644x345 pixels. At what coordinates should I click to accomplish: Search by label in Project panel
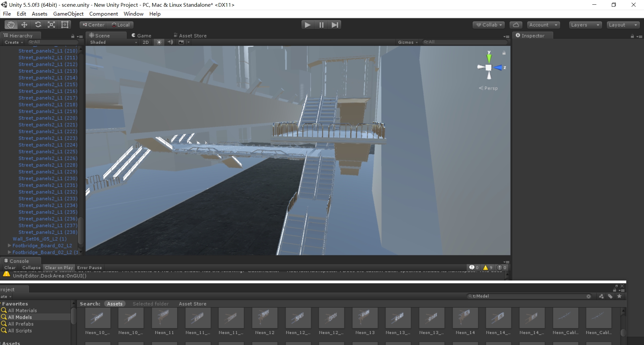click(610, 296)
